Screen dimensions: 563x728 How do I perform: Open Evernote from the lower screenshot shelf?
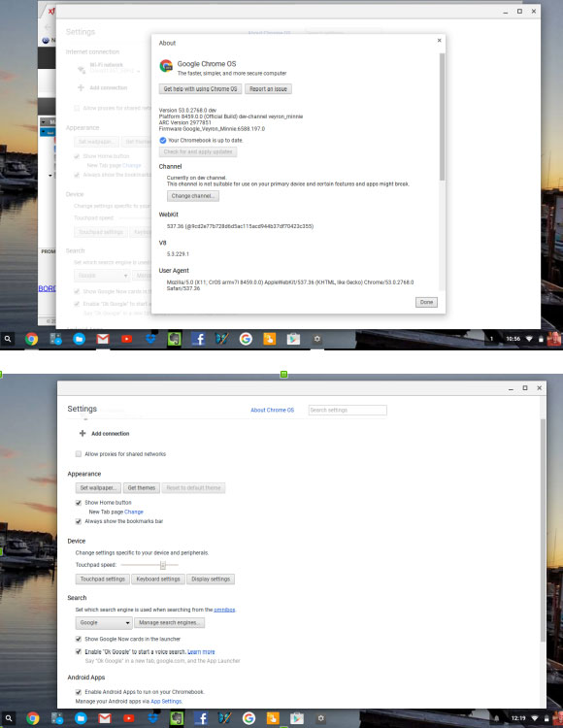coord(177,719)
